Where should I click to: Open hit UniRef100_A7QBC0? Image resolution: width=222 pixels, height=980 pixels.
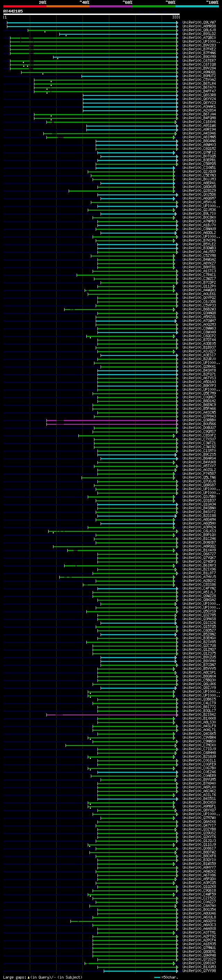199,38
